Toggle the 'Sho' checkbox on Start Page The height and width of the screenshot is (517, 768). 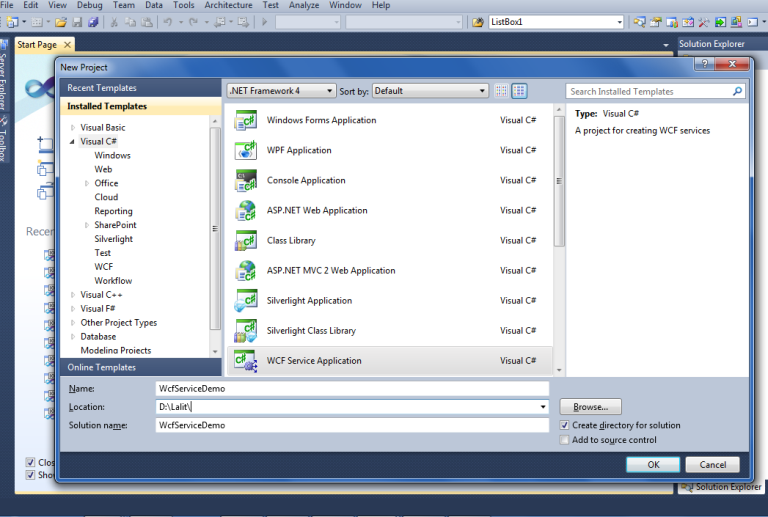[30, 475]
